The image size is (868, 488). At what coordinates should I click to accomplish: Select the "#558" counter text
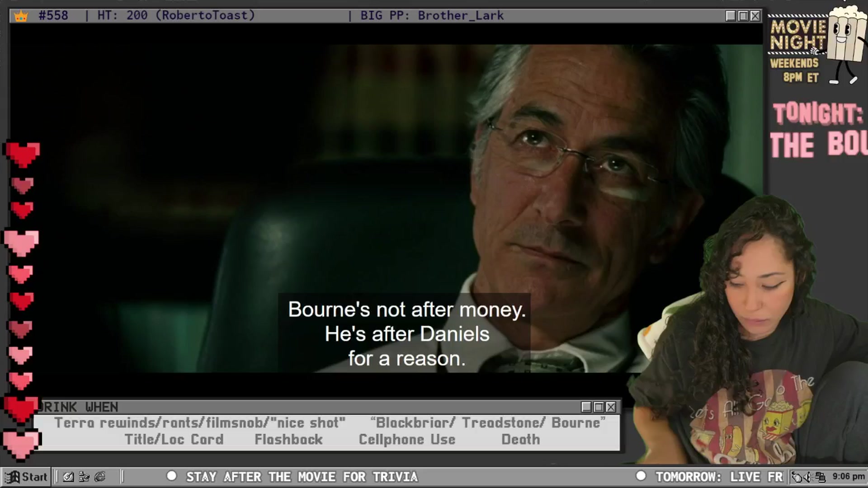coord(53,15)
